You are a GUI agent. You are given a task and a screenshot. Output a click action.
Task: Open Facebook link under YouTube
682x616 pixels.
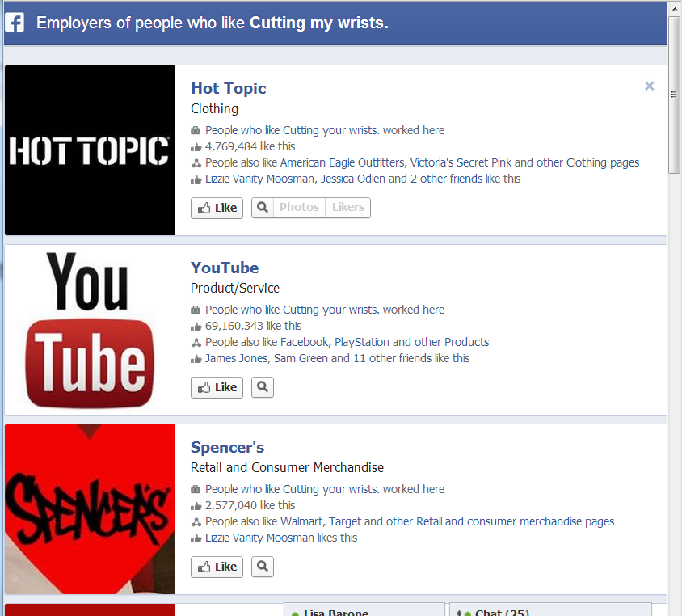point(305,343)
